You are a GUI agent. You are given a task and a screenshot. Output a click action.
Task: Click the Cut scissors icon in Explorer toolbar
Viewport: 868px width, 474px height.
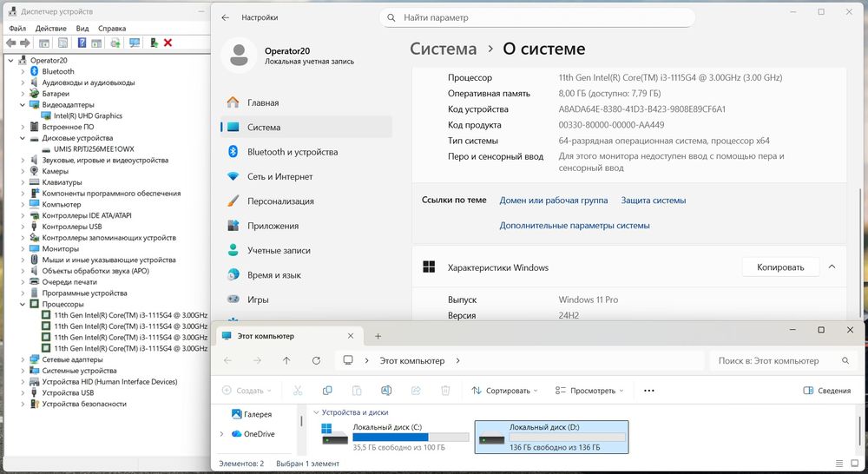pos(298,391)
